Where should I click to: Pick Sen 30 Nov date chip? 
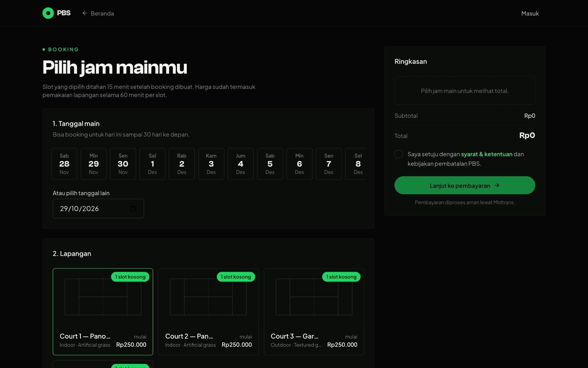[123, 164]
